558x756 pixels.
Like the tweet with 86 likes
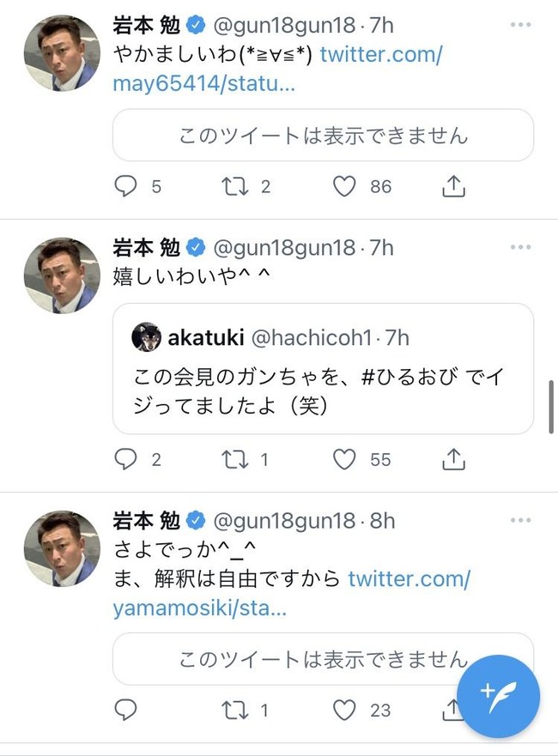tap(345, 186)
